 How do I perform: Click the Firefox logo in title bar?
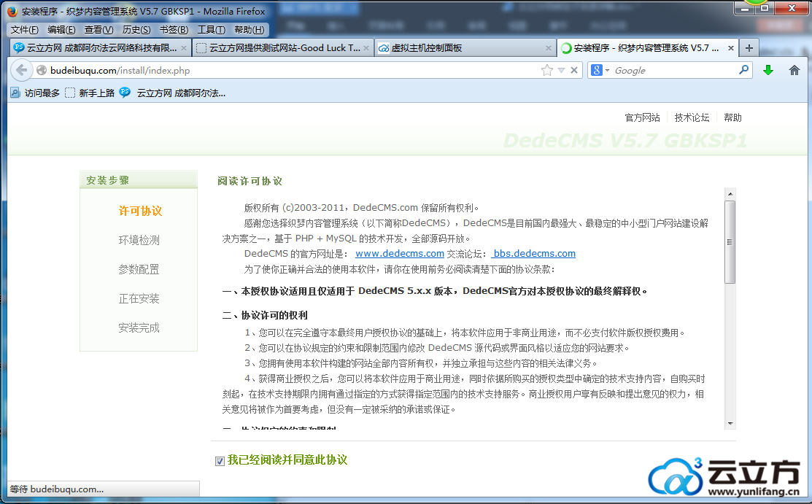pyautogui.click(x=12, y=12)
